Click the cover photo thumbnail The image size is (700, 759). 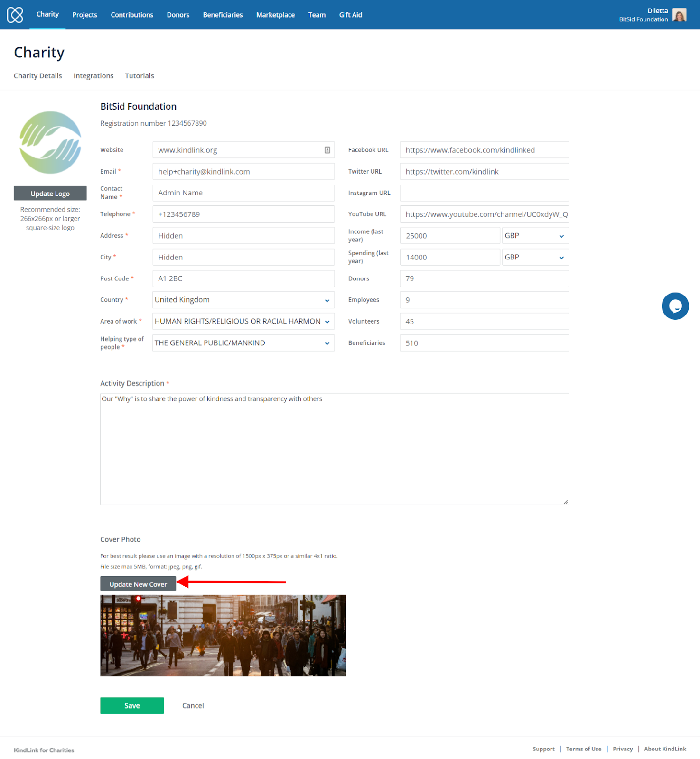(223, 636)
